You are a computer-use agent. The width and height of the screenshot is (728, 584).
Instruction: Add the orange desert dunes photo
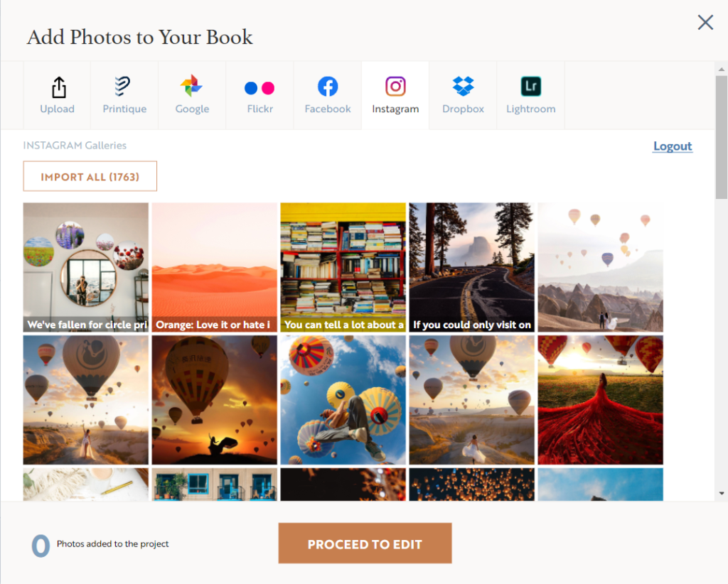click(215, 266)
